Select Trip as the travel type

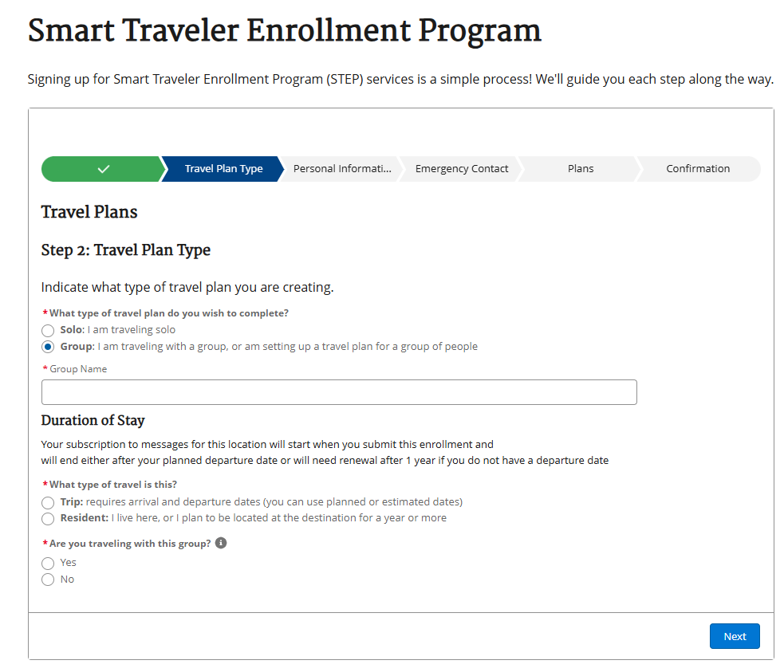coord(48,502)
